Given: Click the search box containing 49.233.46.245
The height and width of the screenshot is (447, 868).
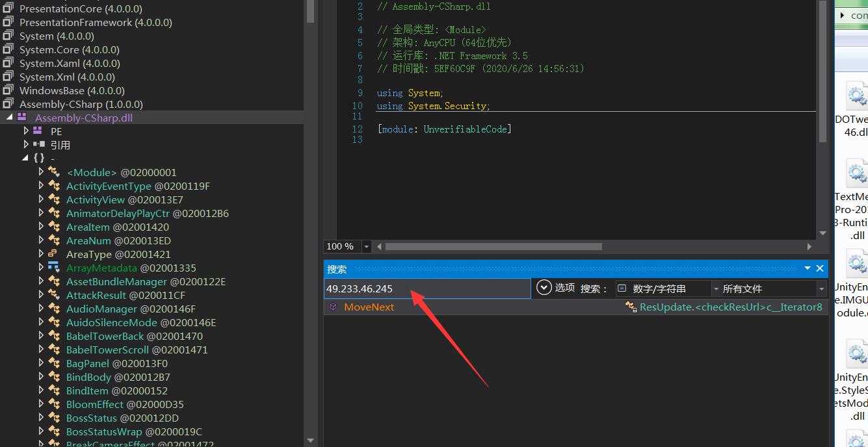Looking at the screenshot, I should (426, 288).
